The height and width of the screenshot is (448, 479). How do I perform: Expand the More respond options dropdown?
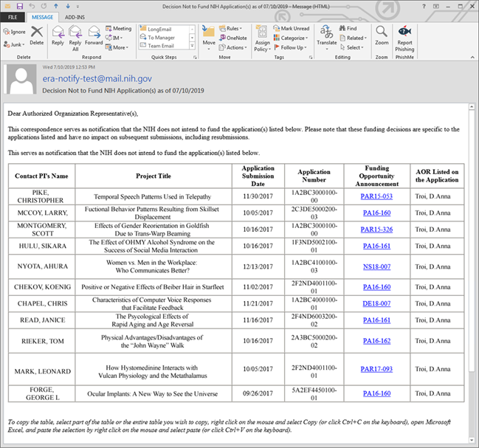pos(117,47)
